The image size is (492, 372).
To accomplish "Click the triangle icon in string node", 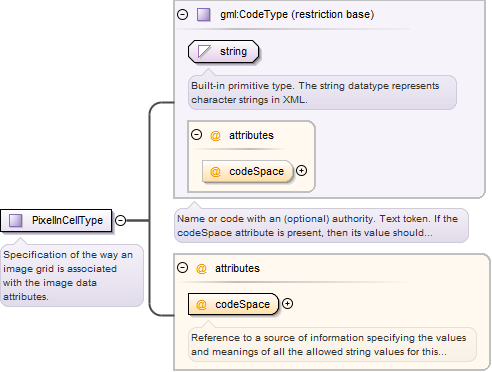I will [204, 52].
